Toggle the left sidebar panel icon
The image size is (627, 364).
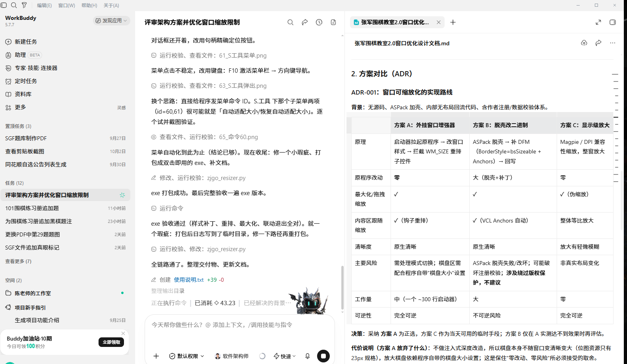click(4, 5)
